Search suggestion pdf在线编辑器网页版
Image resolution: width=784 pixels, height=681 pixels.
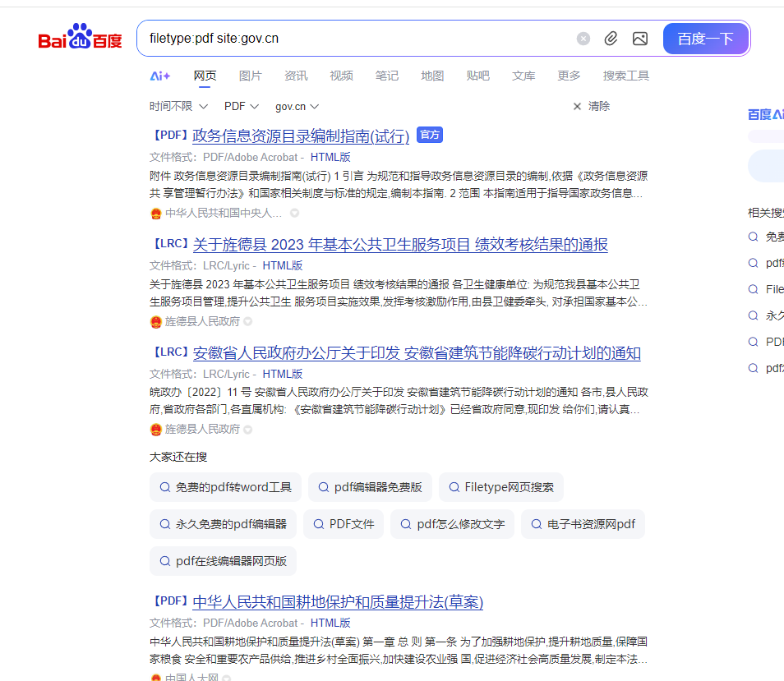point(223,561)
